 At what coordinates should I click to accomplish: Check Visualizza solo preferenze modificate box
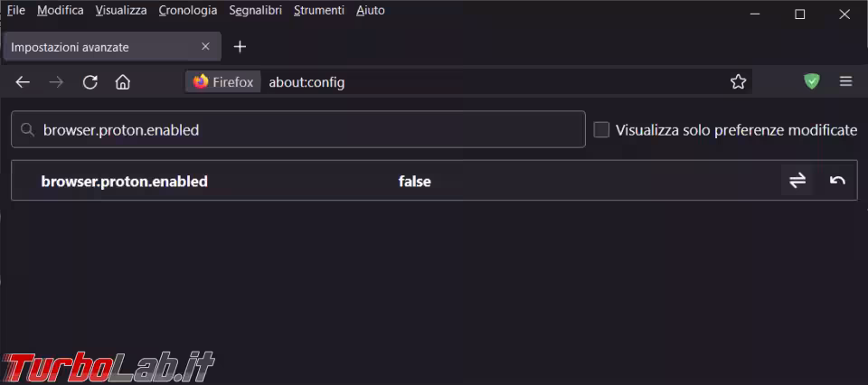601,130
